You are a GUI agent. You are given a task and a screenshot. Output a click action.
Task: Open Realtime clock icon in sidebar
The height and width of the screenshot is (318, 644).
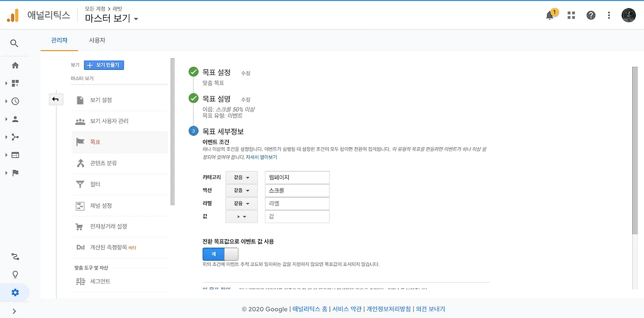tap(15, 101)
